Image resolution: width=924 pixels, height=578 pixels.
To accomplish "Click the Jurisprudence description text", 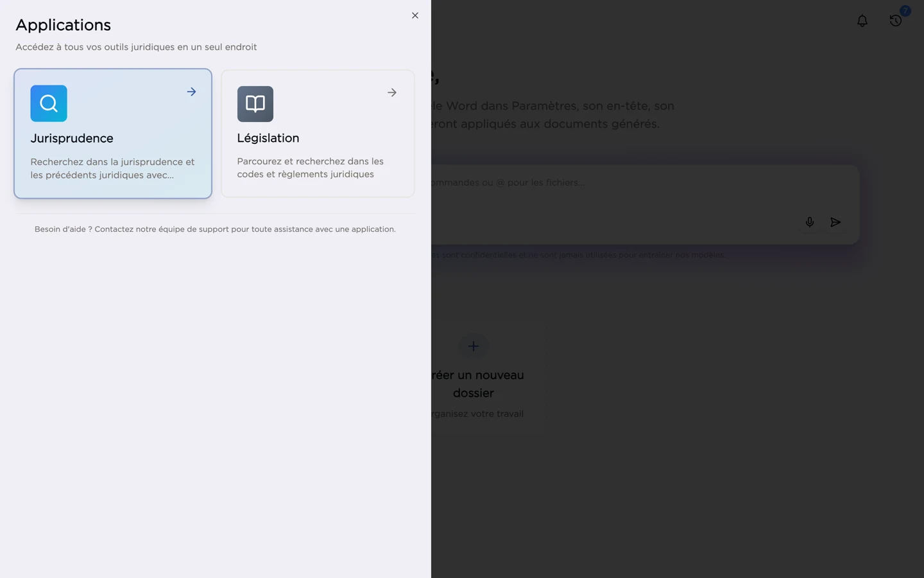I will click(113, 168).
